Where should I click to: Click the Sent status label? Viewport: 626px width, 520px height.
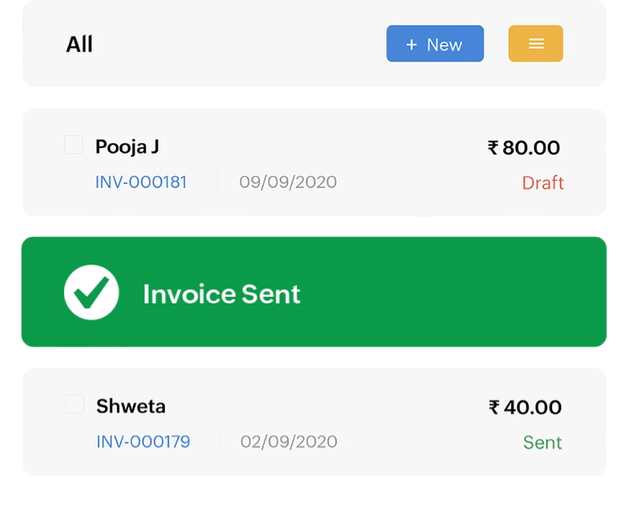pos(542,443)
